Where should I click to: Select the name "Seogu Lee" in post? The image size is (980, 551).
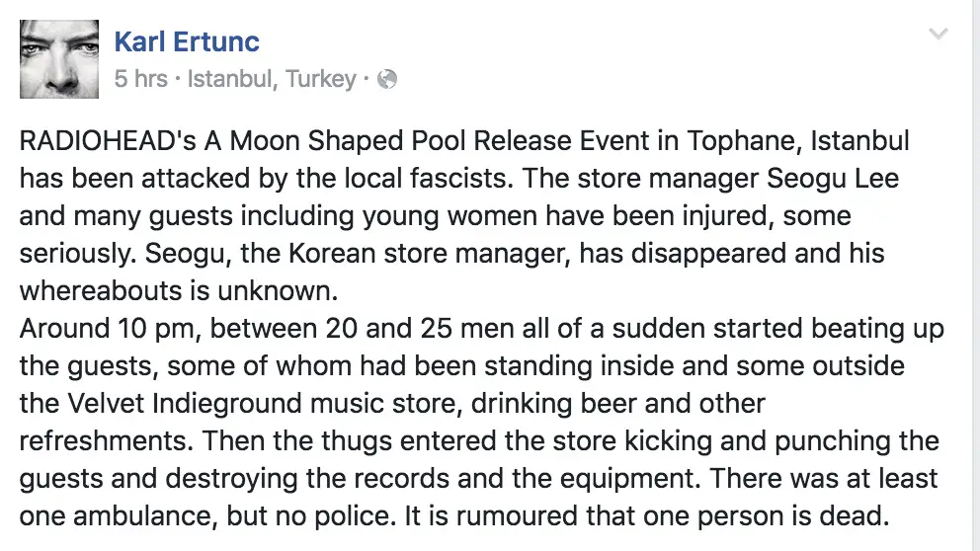coord(833,179)
